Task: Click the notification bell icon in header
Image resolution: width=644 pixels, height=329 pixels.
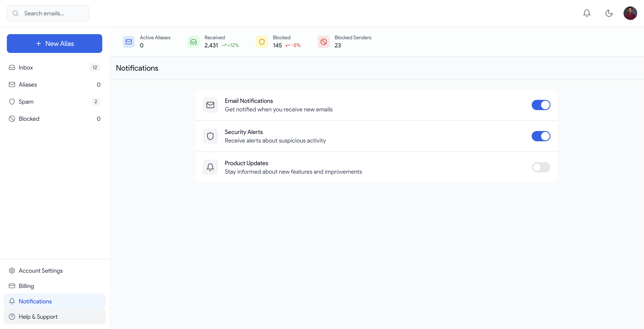Action: (587, 13)
